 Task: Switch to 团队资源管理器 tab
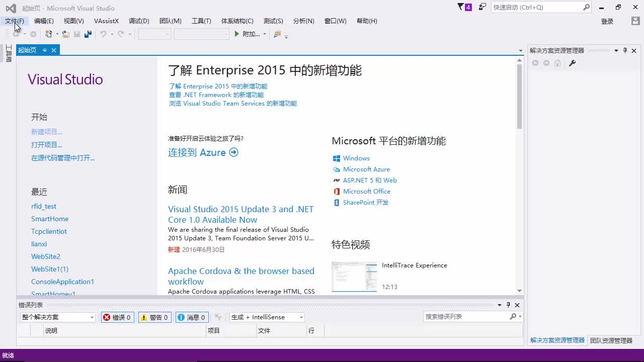[x=611, y=340]
